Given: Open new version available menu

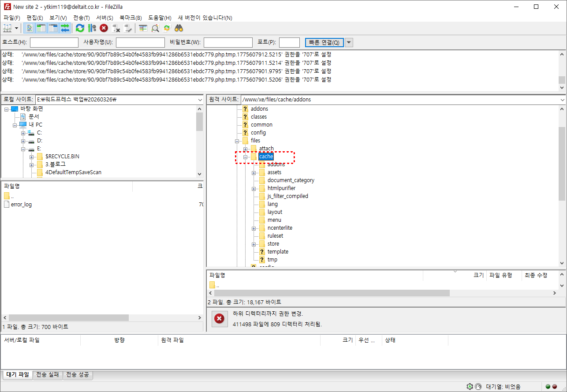Looking at the screenshot, I should [205, 18].
